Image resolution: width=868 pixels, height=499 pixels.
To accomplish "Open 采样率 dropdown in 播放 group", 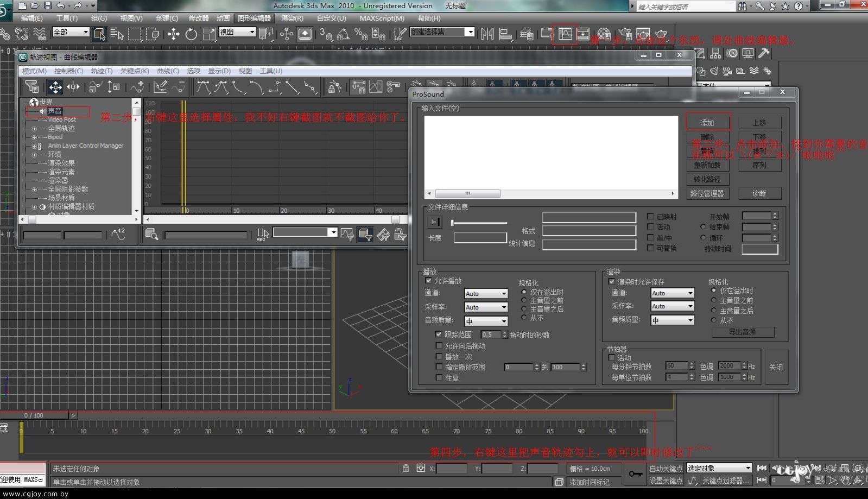I will coord(486,307).
